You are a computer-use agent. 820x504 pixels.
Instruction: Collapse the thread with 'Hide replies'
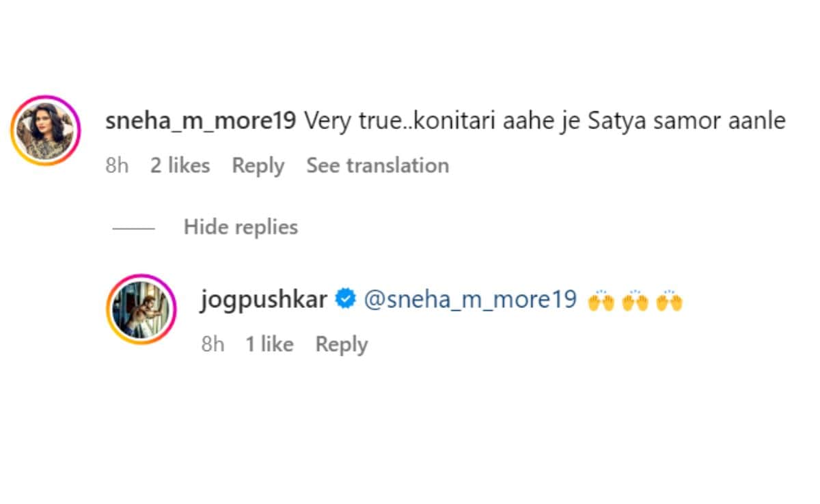[241, 227]
